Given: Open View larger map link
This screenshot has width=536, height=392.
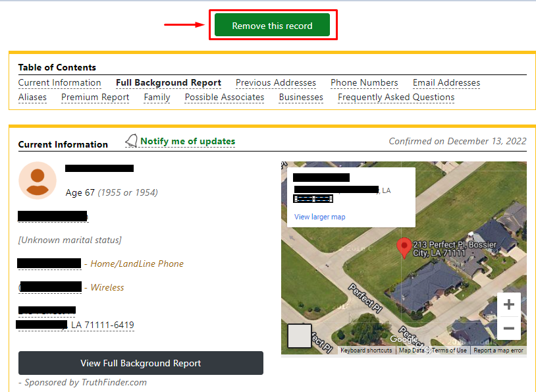Looking at the screenshot, I should (319, 216).
